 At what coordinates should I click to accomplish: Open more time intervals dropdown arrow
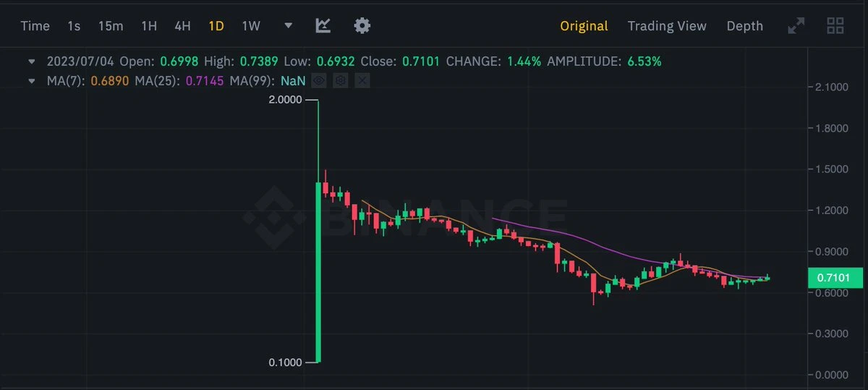pyautogui.click(x=289, y=26)
